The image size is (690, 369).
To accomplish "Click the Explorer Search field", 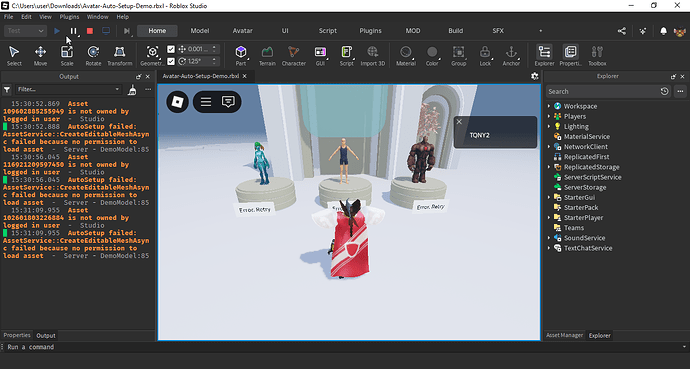I will point(602,91).
